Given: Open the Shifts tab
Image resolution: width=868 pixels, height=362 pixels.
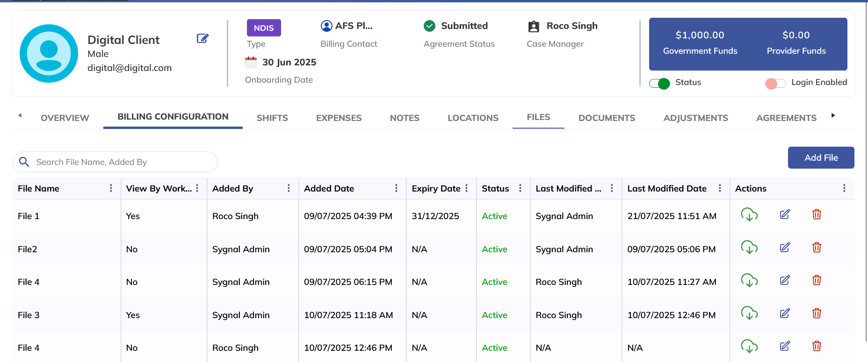Looking at the screenshot, I should [x=272, y=118].
